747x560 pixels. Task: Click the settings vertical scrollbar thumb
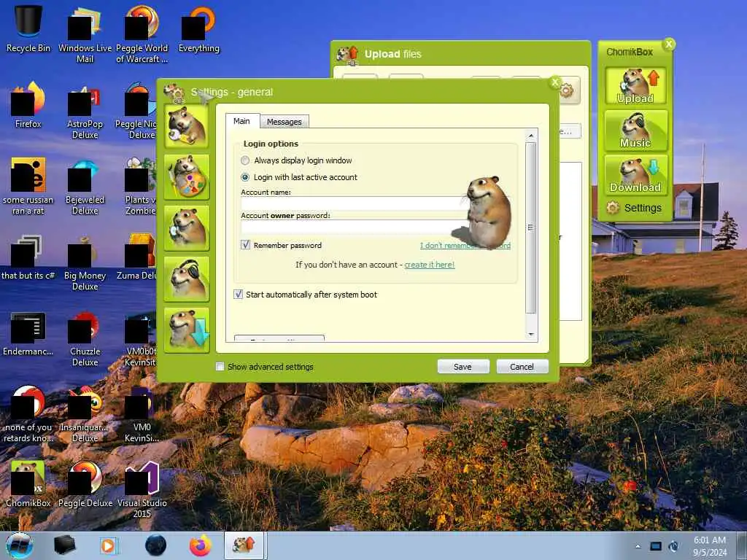531,227
